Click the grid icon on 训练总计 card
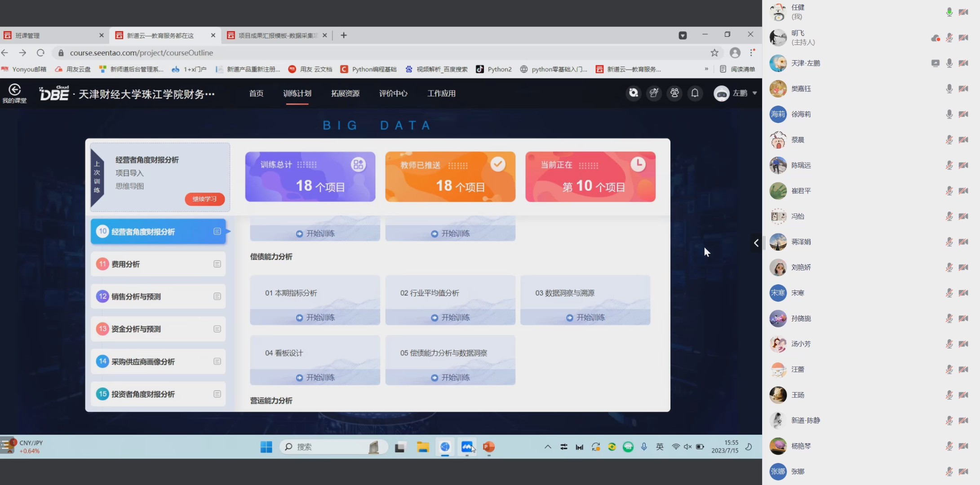 click(x=358, y=164)
